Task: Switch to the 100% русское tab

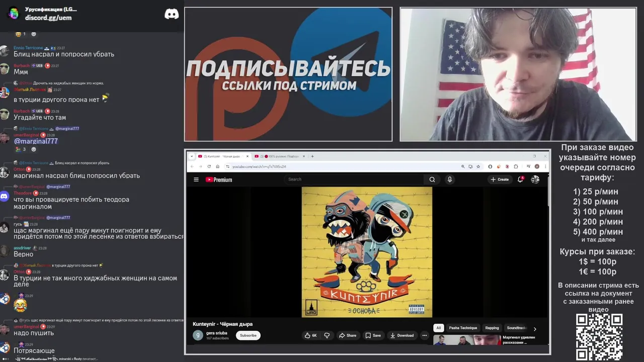Action: 280,156
